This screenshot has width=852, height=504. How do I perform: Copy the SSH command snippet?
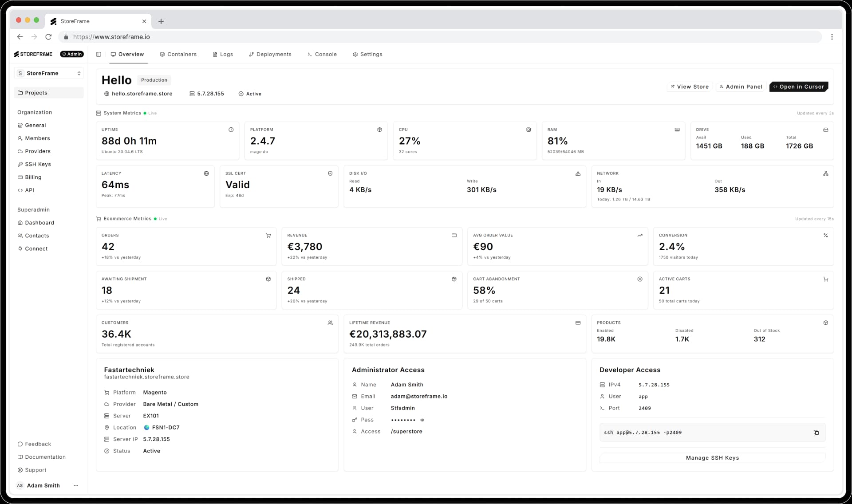816,432
